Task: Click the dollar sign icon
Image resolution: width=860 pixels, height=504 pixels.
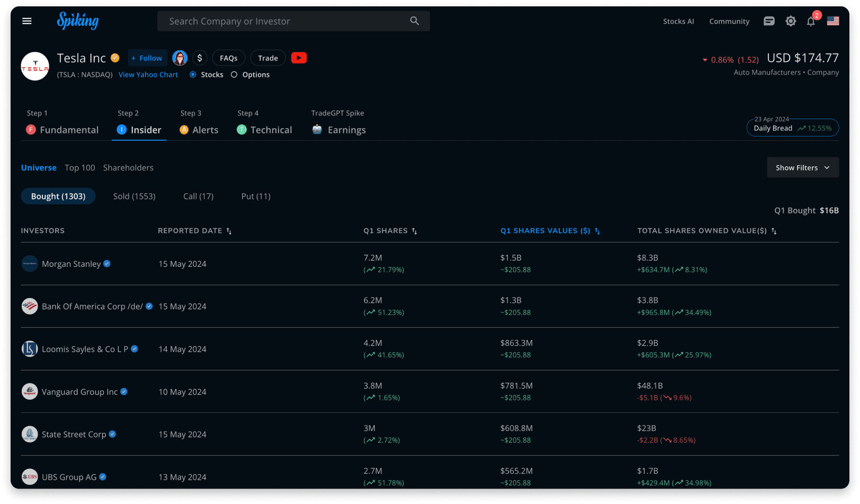Action: coord(200,58)
